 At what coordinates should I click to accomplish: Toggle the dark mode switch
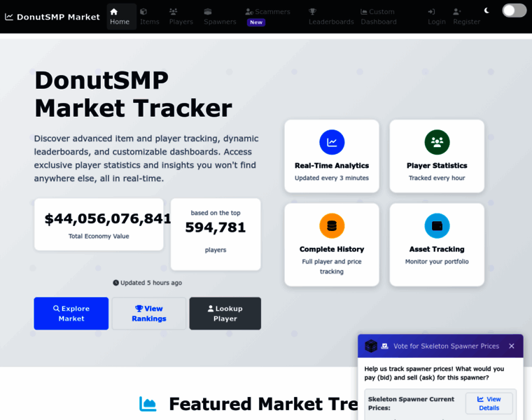[x=514, y=10]
